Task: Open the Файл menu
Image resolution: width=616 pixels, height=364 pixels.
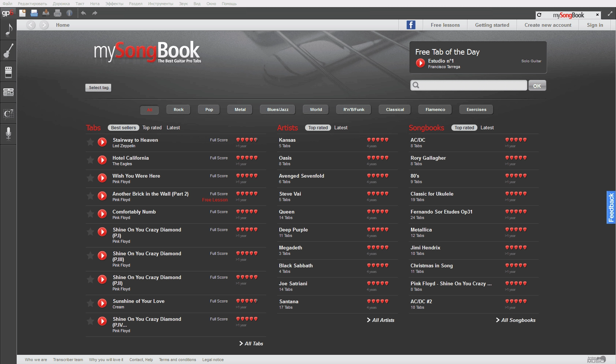Action: pos(7,4)
